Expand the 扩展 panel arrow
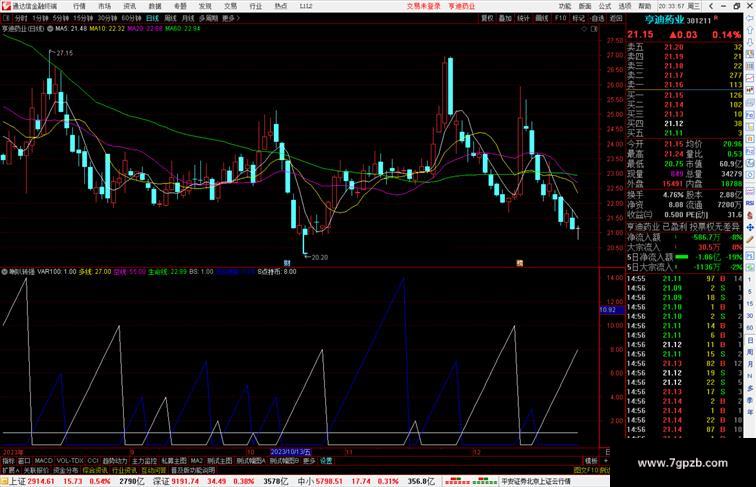Image resolution: width=756 pixels, height=487 pixels. point(11,470)
